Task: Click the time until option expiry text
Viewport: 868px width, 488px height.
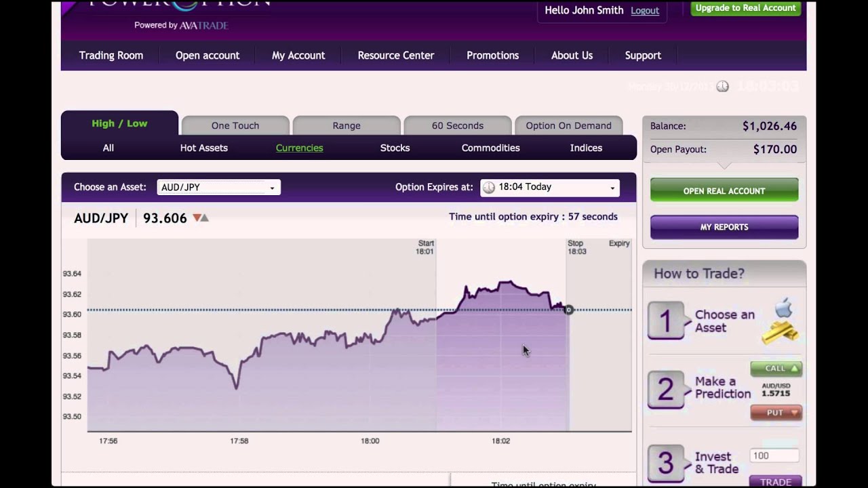Action: [533, 217]
